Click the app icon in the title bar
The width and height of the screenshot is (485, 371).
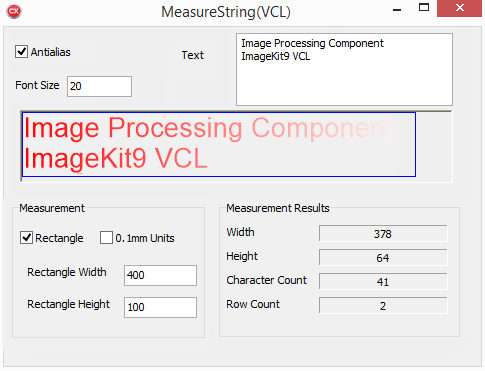14,12
